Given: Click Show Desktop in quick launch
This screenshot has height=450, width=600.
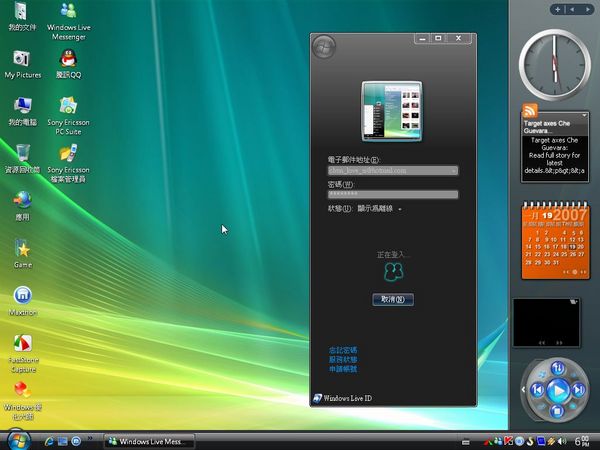Looking at the screenshot, I should pyautogui.click(x=62, y=442).
